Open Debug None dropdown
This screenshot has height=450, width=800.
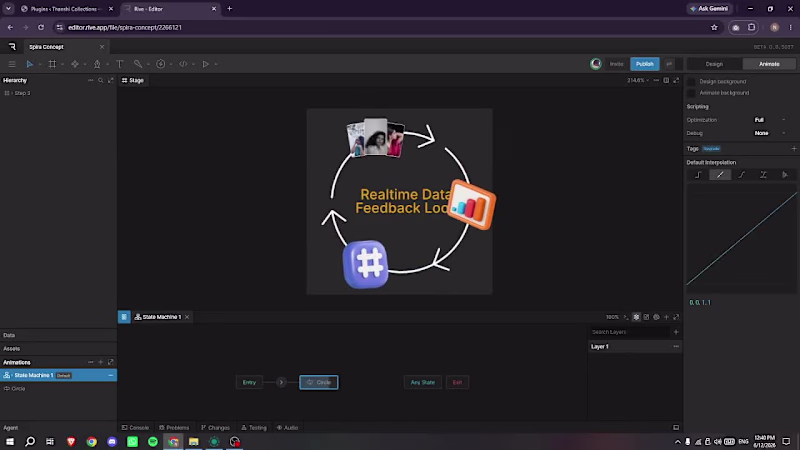(x=770, y=133)
